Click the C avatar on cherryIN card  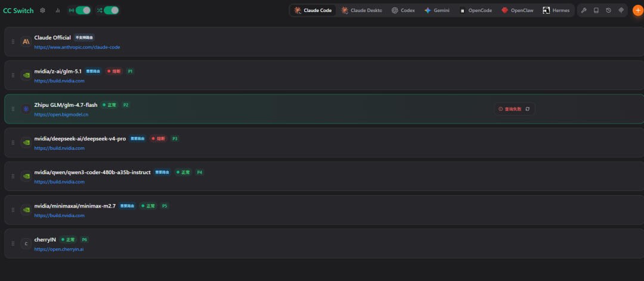tap(26, 243)
